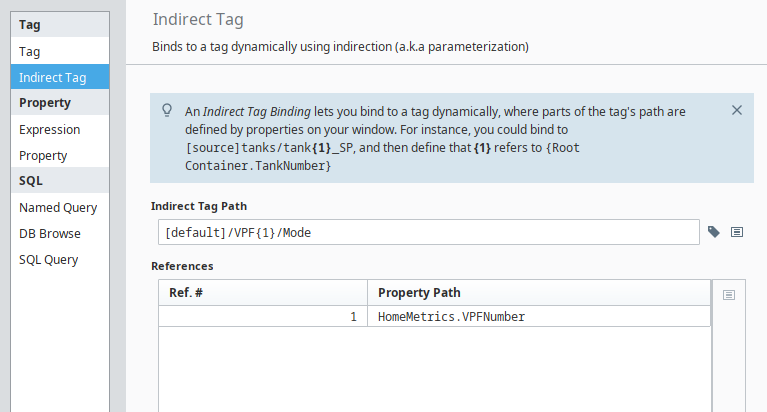The height and width of the screenshot is (412, 767).
Task: Click the empty area of References table
Action: [434, 369]
